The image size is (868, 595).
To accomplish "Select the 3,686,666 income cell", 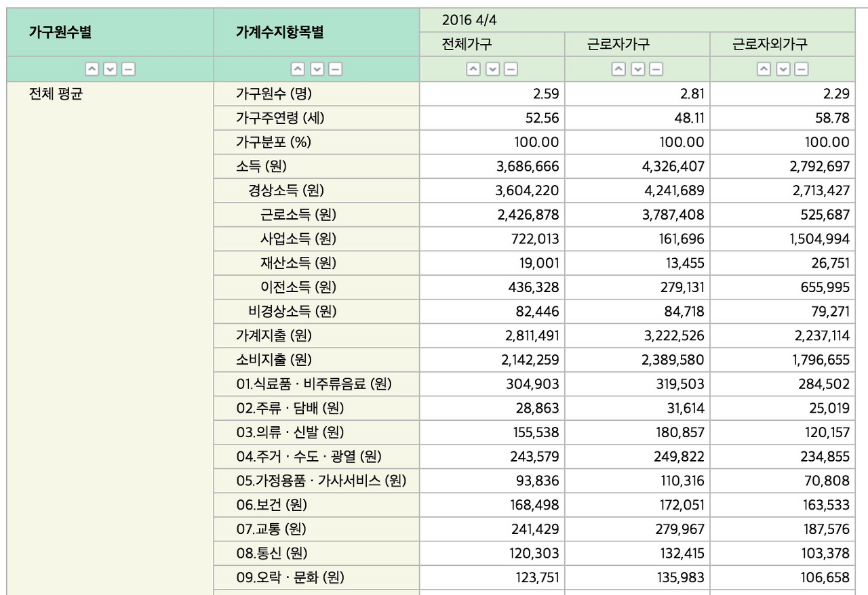I will (x=492, y=166).
